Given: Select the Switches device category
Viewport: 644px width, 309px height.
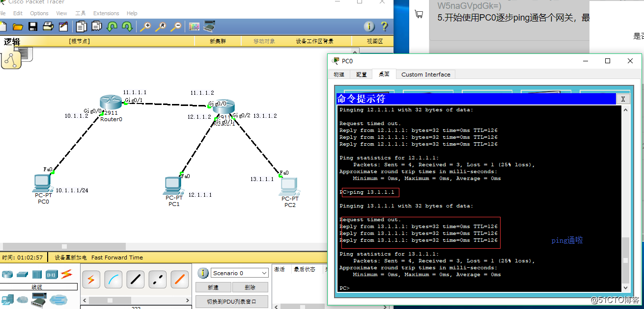Looking at the screenshot, I should (23, 274).
